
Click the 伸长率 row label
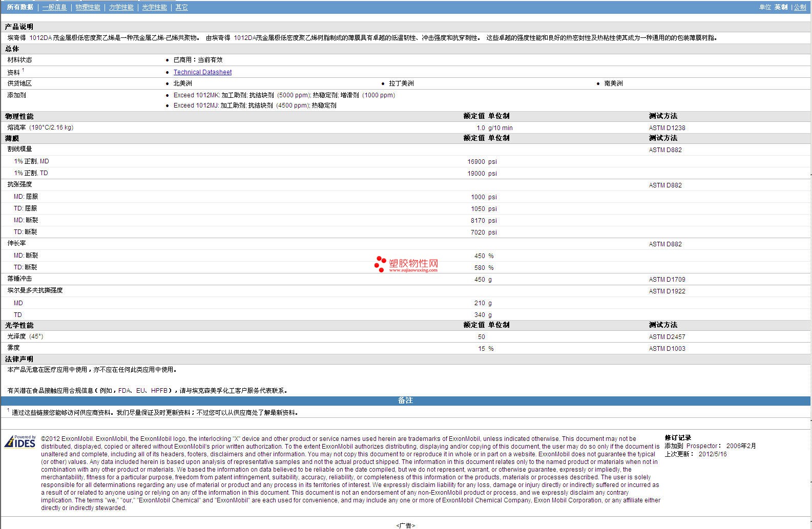tap(16, 243)
